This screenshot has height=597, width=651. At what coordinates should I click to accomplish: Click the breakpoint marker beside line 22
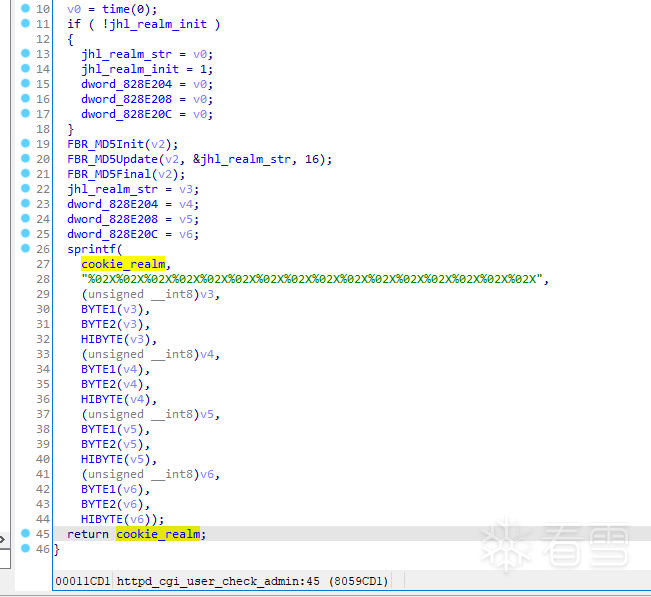25,188
